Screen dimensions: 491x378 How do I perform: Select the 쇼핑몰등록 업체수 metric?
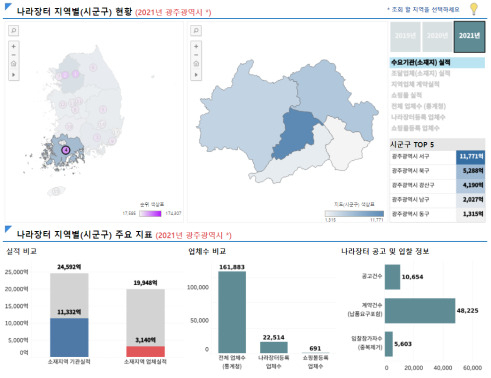[x=415, y=128]
